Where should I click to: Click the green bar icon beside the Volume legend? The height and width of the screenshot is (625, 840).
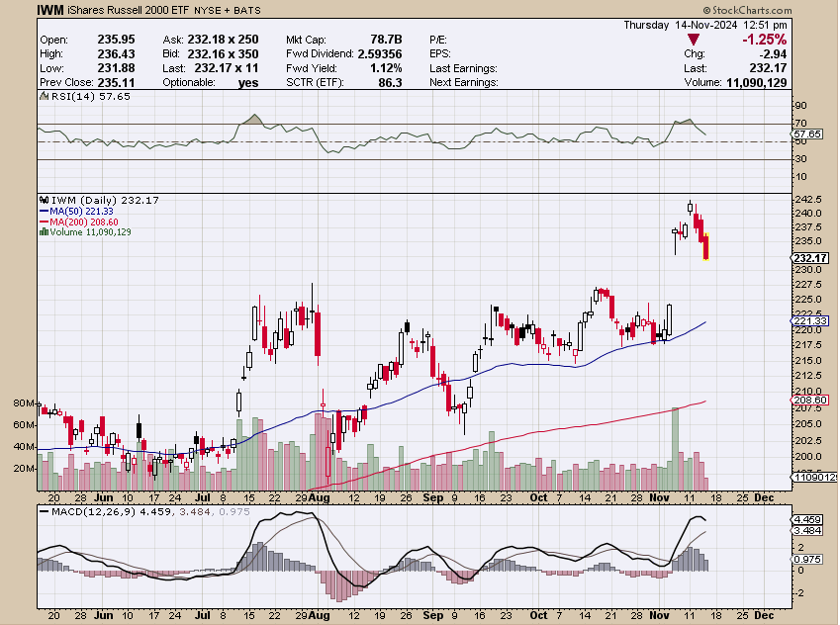click(x=44, y=231)
